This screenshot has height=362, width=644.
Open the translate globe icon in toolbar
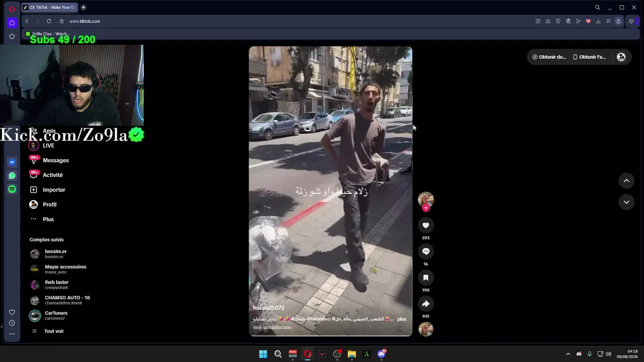568,21
